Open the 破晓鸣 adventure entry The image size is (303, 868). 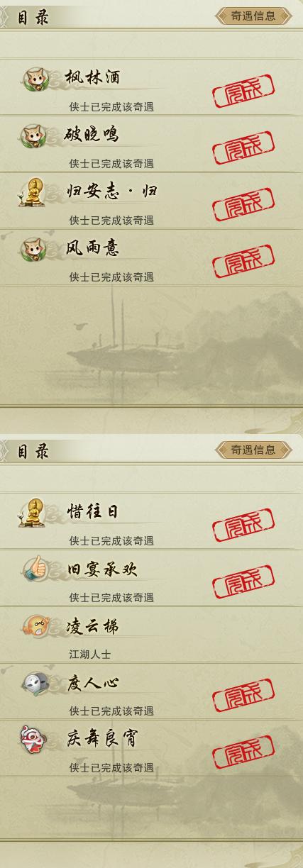pos(151,144)
